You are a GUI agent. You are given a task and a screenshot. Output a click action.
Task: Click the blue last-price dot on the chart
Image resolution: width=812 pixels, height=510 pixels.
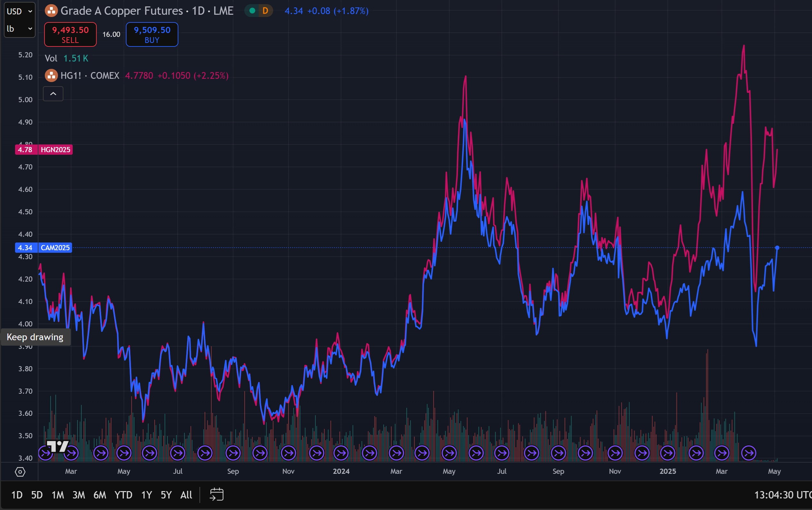point(777,248)
